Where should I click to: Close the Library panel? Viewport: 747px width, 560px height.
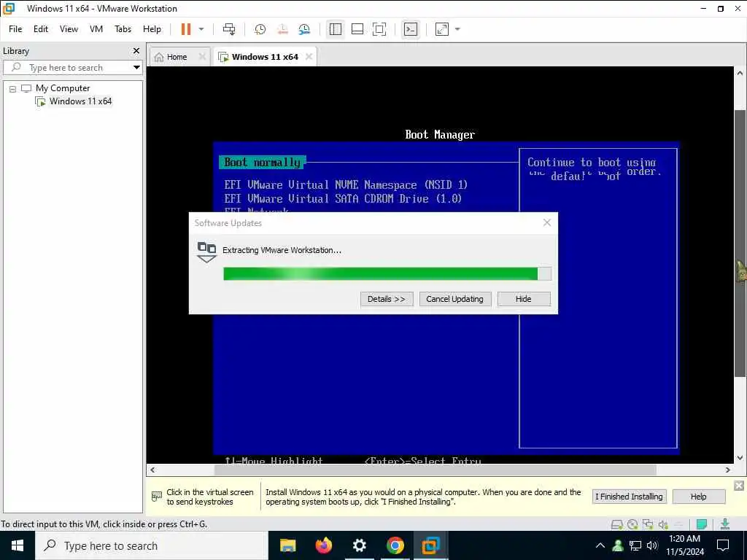pyautogui.click(x=136, y=50)
